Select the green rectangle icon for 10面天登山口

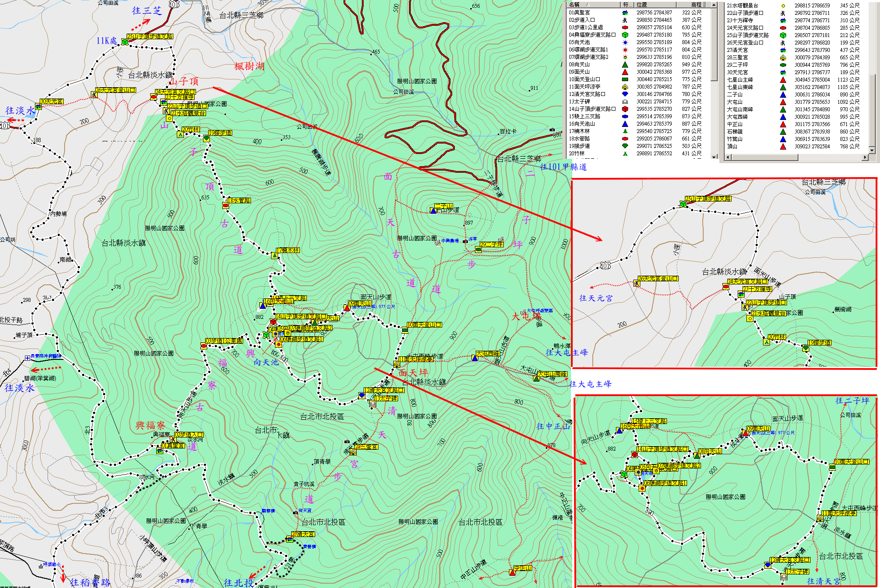point(625,79)
